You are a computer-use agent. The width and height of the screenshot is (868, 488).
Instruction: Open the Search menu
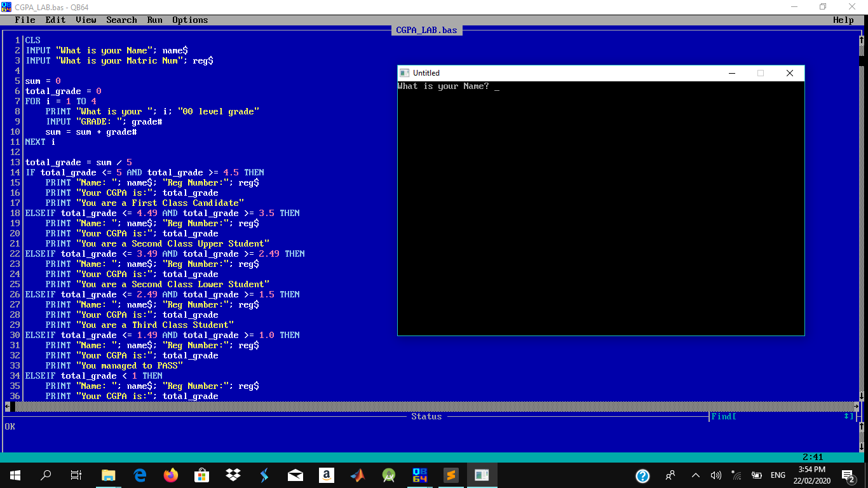121,20
